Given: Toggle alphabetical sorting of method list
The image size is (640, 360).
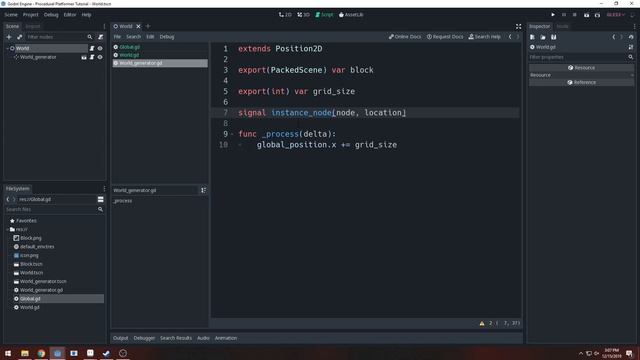Looking at the screenshot, I should point(203,190).
